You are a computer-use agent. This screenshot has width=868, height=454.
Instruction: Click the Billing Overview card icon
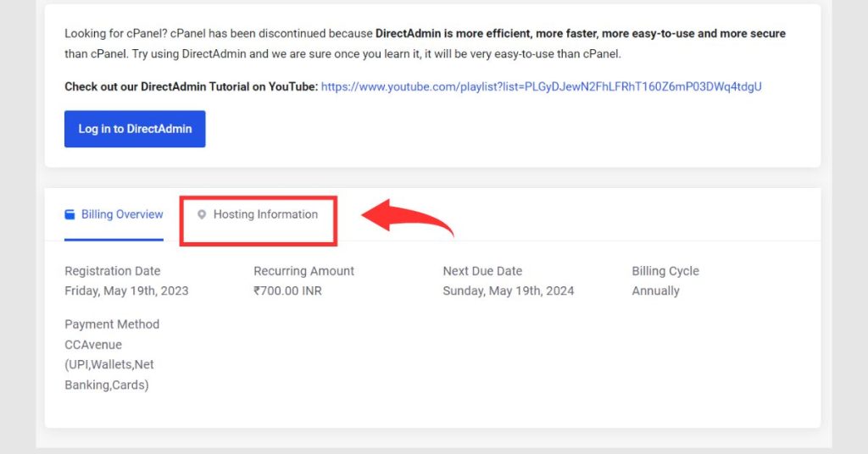click(70, 214)
